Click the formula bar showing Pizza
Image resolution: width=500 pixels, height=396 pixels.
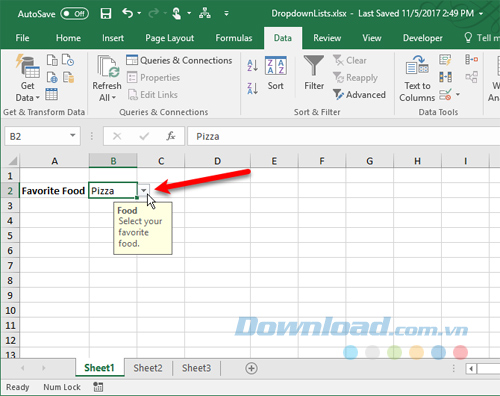(x=343, y=136)
